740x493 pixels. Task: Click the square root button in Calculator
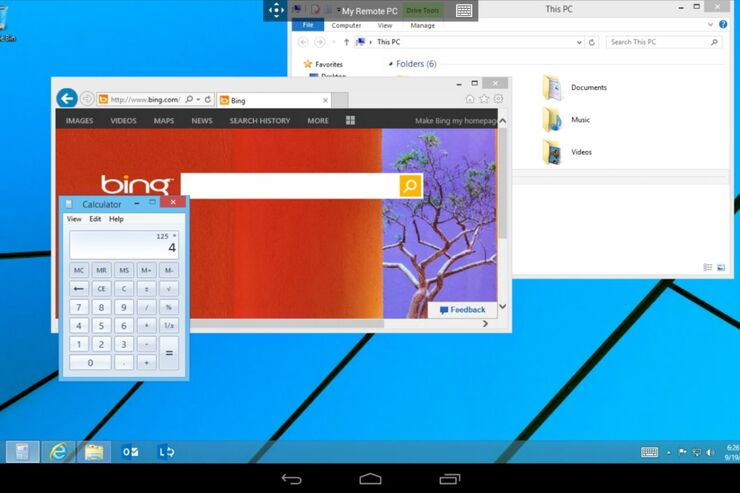[168, 289]
